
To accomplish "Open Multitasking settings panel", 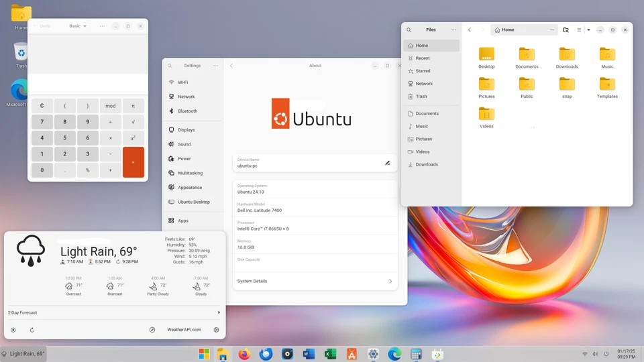I will tap(193, 173).
